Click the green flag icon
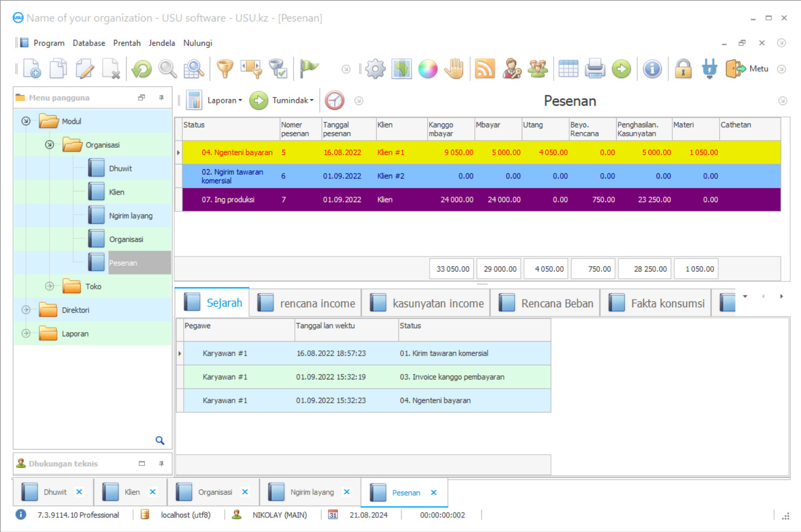Screen dimensions: 801x532 click(x=308, y=68)
